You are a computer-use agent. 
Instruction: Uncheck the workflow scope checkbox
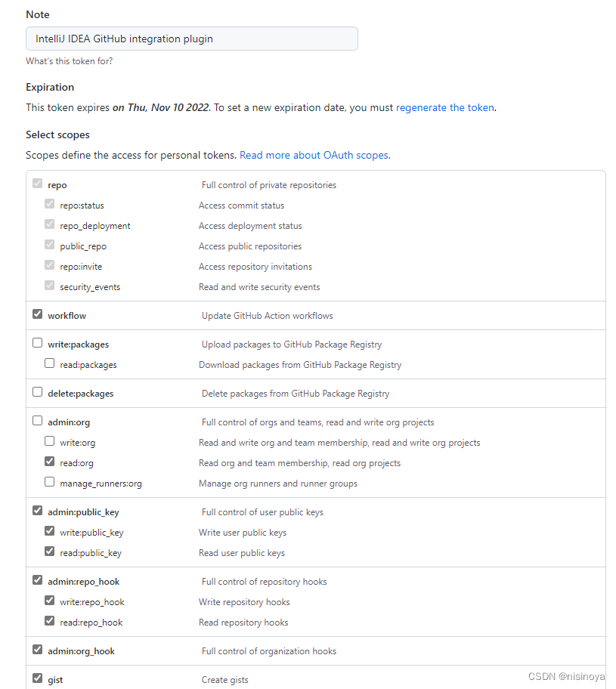37,314
